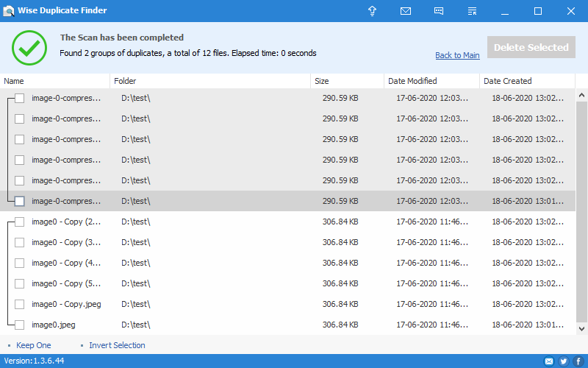The height and width of the screenshot is (368, 588).
Task: Sort by the Name column header
Action: tap(54, 81)
